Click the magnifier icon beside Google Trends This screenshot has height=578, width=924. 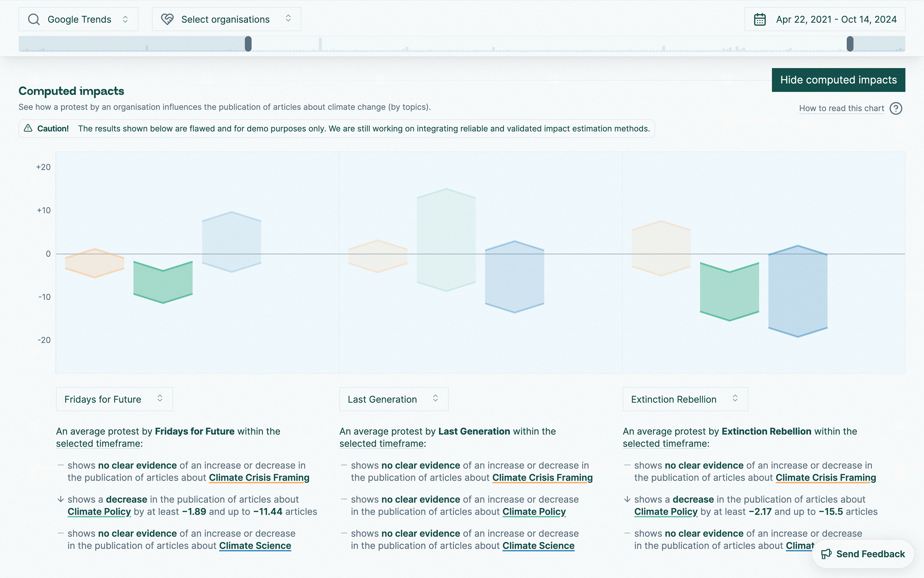point(34,19)
